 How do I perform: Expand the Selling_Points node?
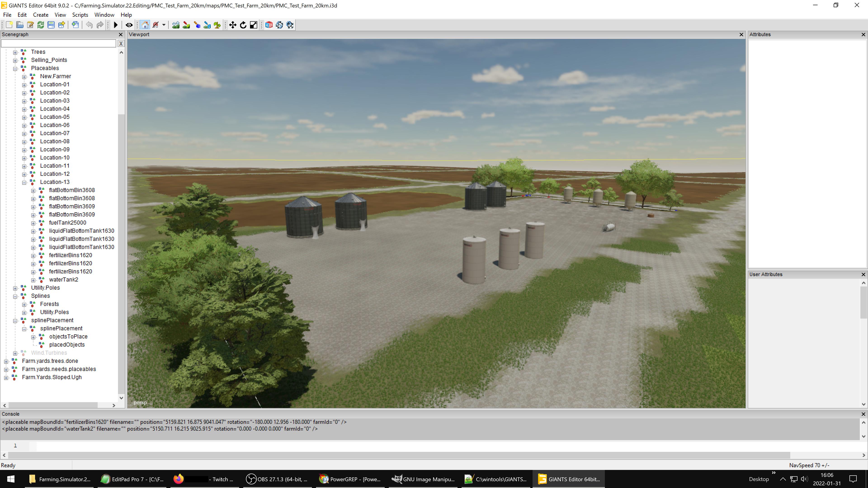coord(15,61)
